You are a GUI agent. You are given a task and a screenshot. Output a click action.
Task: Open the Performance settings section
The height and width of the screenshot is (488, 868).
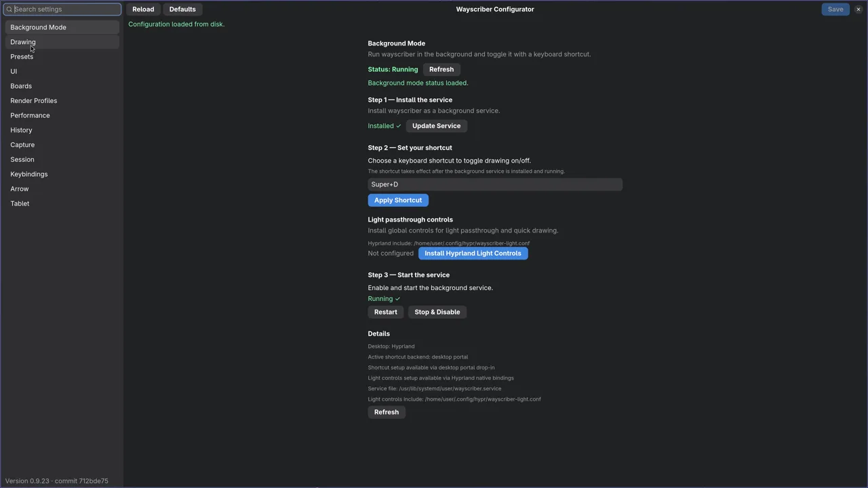(x=62, y=115)
